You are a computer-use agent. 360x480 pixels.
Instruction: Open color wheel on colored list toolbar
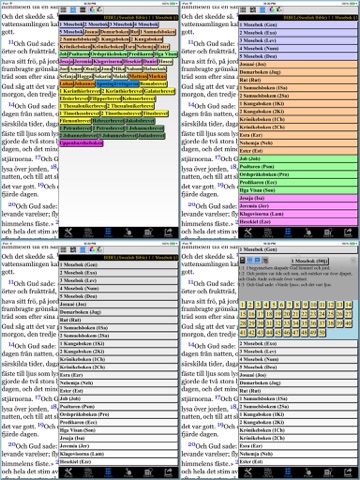click(272, 10)
